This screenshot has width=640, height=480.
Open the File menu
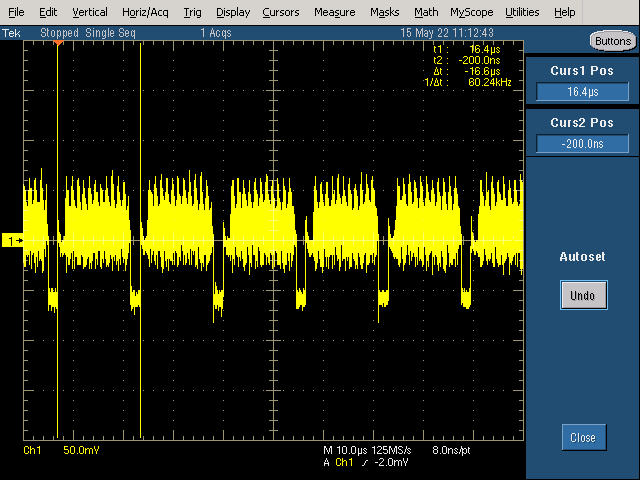(x=16, y=12)
